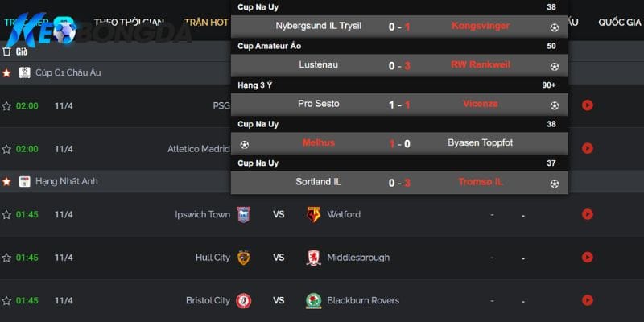Open the Pro Sesto vs Vicenza live score
Screen dimensions: 644x322
click(x=399, y=105)
